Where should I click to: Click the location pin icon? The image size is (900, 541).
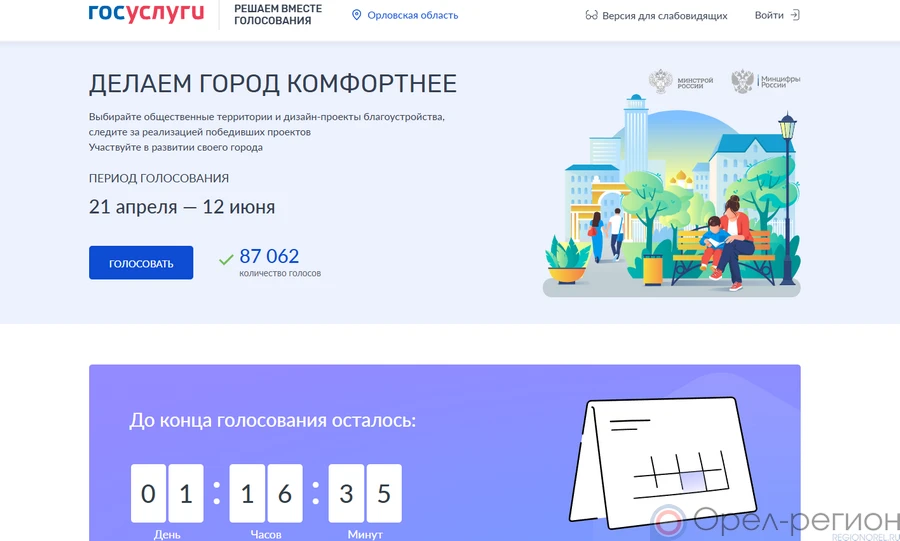pyautogui.click(x=357, y=15)
